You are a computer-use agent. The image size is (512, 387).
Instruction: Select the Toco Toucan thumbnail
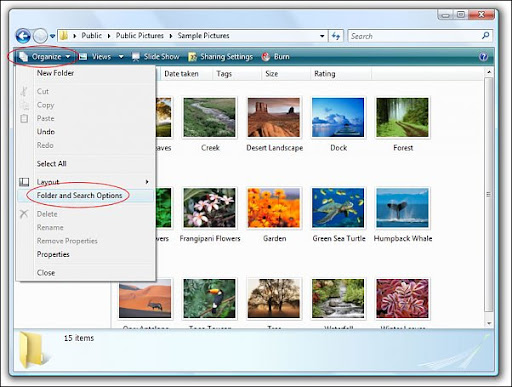[209, 298]
